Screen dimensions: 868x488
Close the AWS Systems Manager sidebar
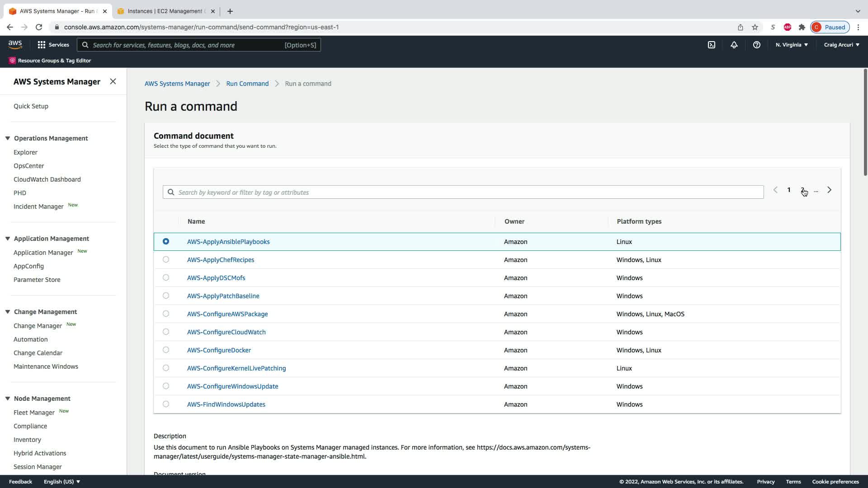pos(113,81)
